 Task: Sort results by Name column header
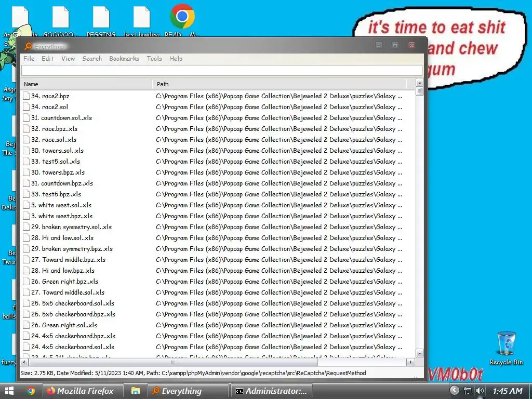(x=86, y=84)
